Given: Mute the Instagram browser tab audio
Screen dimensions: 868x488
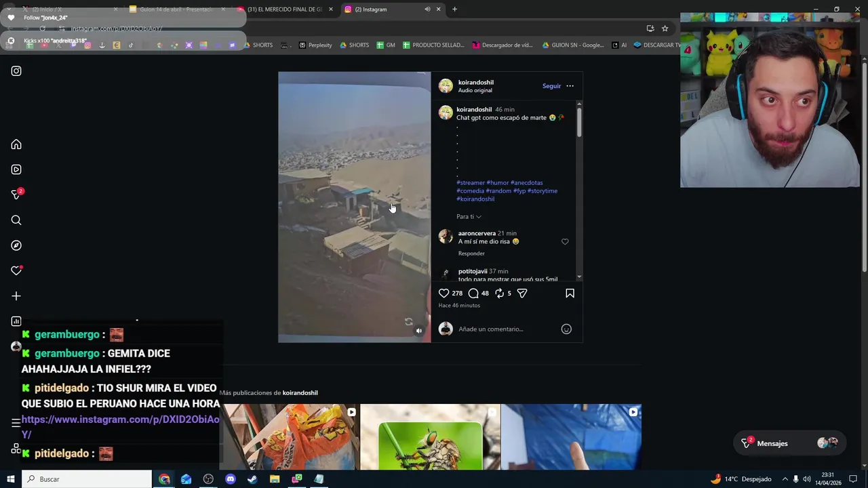Looking at the screenshot, I should click(x=427, y=9).
